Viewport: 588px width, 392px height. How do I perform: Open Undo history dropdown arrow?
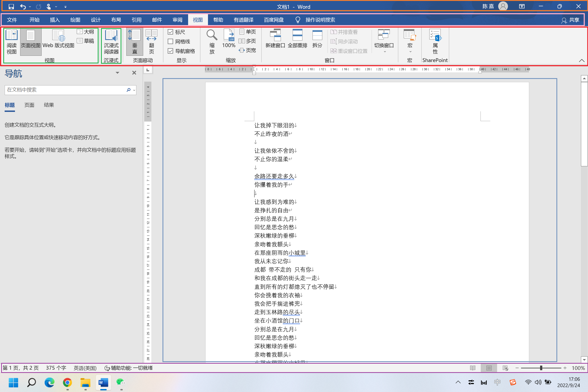click(30, 7)
